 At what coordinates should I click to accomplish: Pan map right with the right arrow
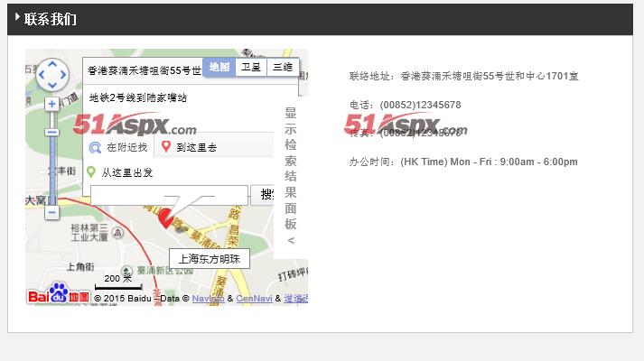pos(63,75)
